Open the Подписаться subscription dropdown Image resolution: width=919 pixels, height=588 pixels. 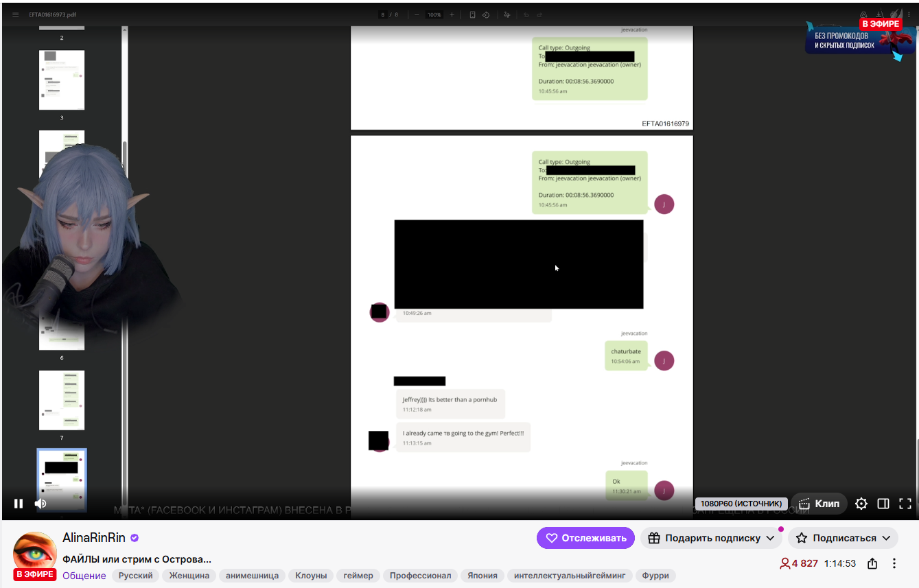tap(843, 538)
